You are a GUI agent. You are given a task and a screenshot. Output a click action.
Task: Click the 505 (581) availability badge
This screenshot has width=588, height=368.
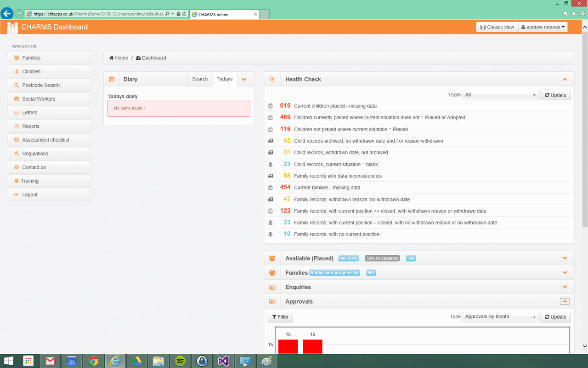[349, 259]
